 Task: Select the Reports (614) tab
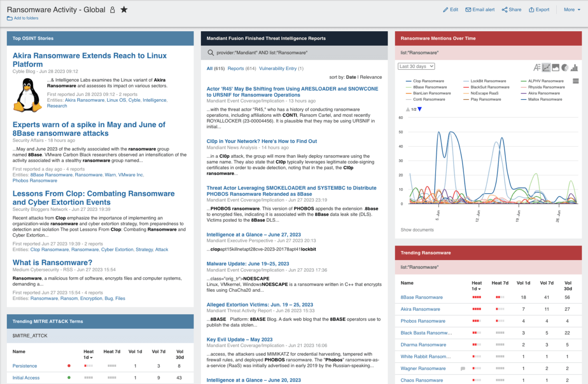tap(242, 68)
